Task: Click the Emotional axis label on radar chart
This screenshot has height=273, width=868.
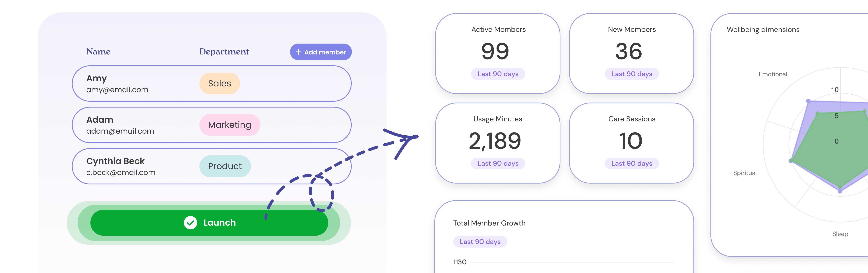Action: 773,74
